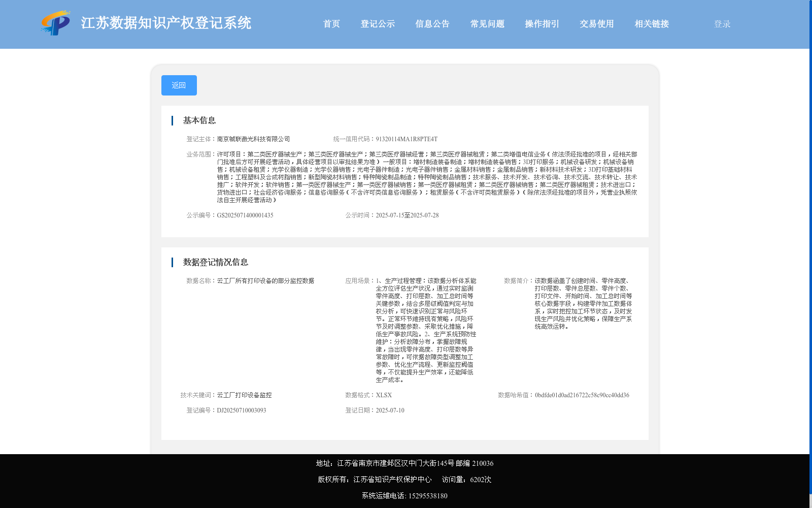
Task: Click the keyword value 云工厂打印设备监控
Action: tap(245, 395)
